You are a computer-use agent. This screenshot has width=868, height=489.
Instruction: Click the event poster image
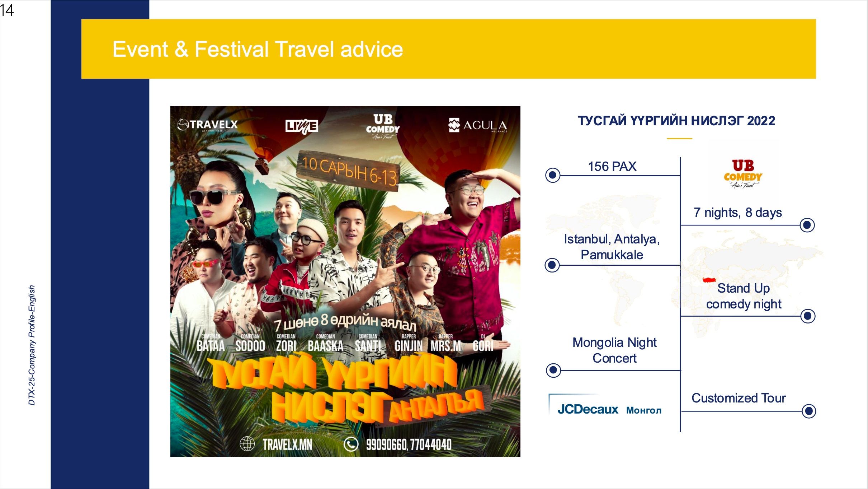pos(345,281)
